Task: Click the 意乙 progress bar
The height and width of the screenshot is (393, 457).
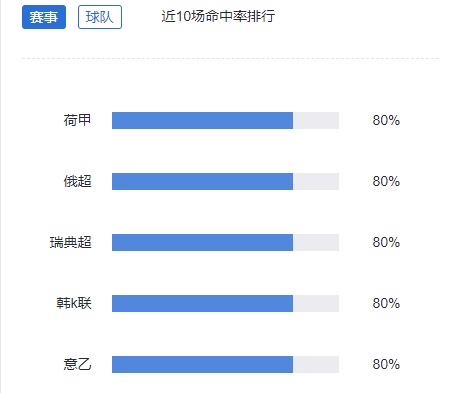Action: coord(225,364)
